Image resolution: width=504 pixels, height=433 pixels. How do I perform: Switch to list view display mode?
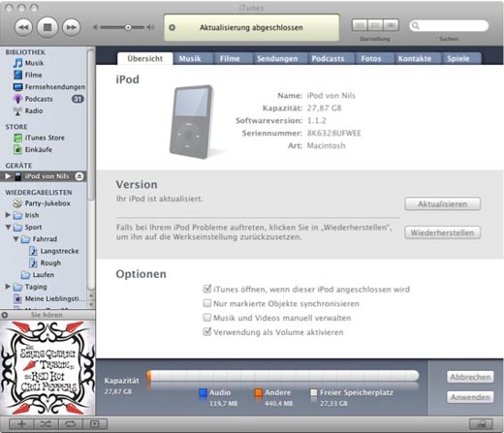[x=360, y=25]
